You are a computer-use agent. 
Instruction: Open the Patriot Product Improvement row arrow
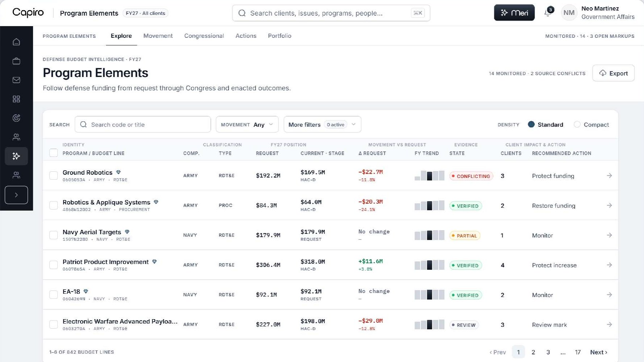(x=609, y=265)
